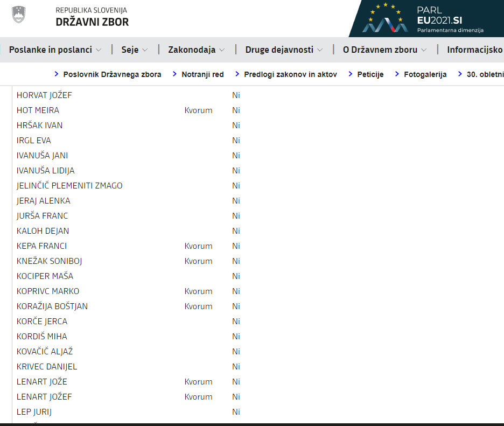Open the 30. obletnica link
The width and height of the screenshot is (504, 426).
(485, 74)
